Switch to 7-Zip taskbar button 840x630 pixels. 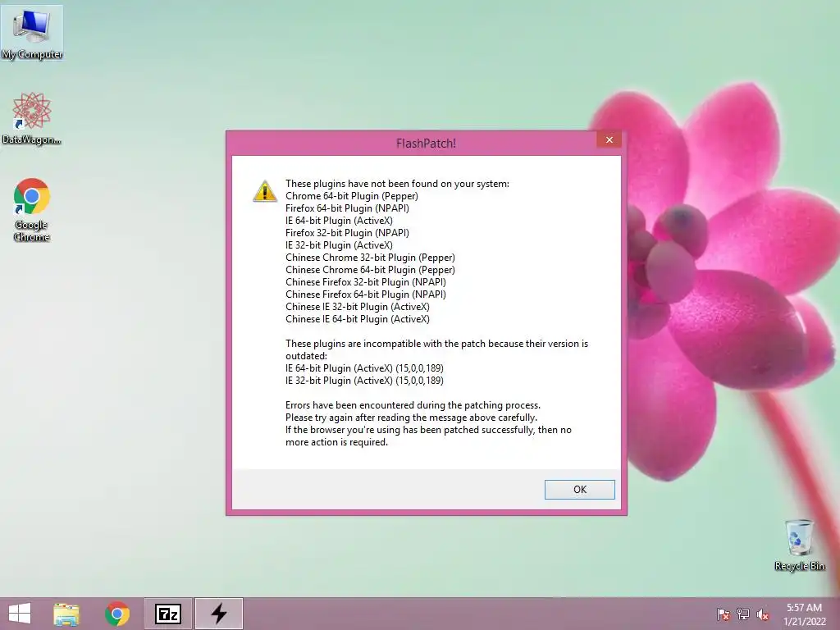pos(167,614)
